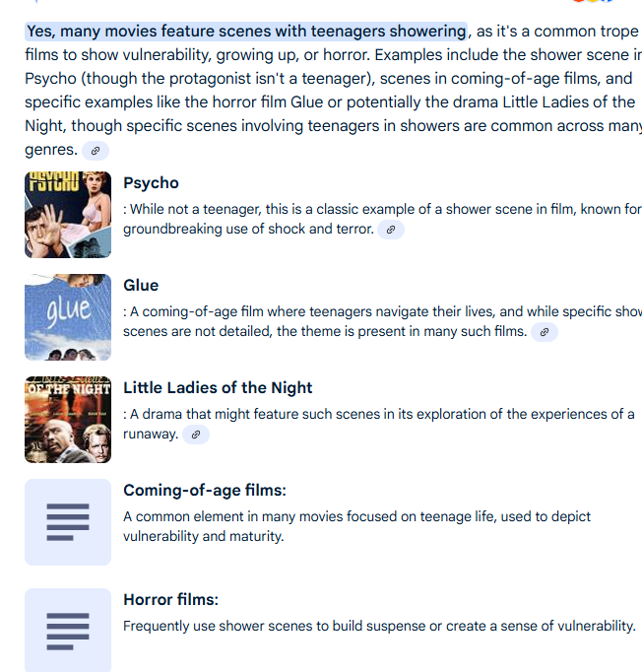Click the Glue coming-of-age description text
This screenshot has height=672, width=642.
[382, 321]
